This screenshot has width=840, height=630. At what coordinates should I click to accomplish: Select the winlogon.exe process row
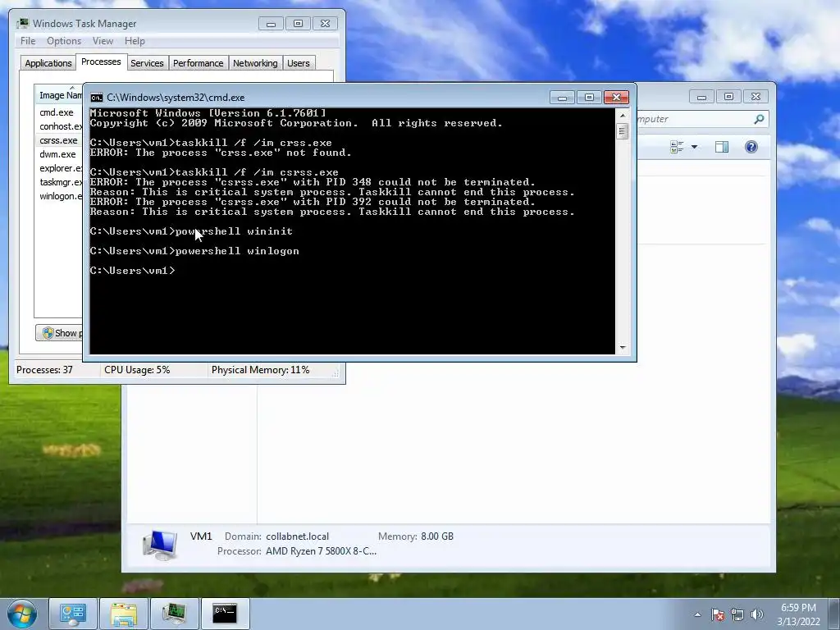point(58,196)
